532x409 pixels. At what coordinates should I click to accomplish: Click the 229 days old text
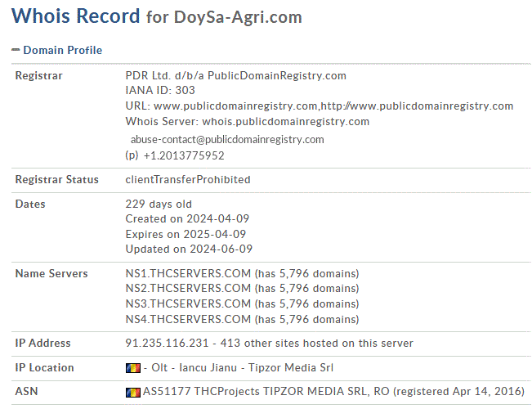pos(159,204)
